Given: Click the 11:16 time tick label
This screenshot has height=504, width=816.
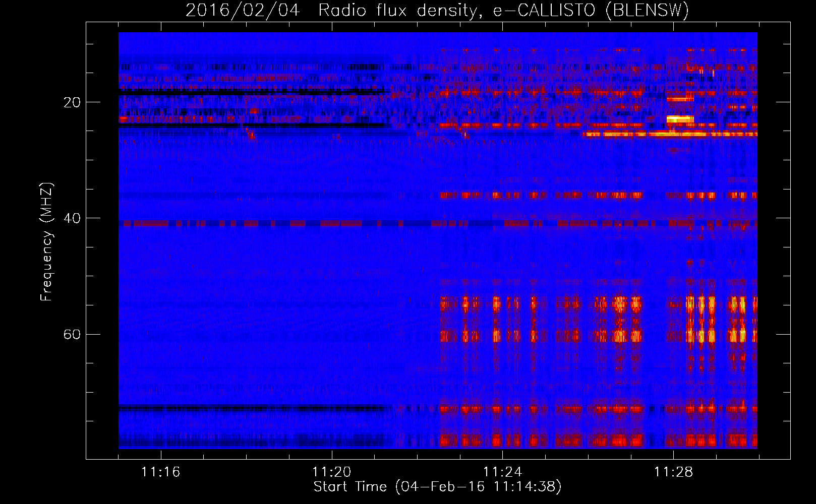Looking at the screenshot, I should 161,472.
